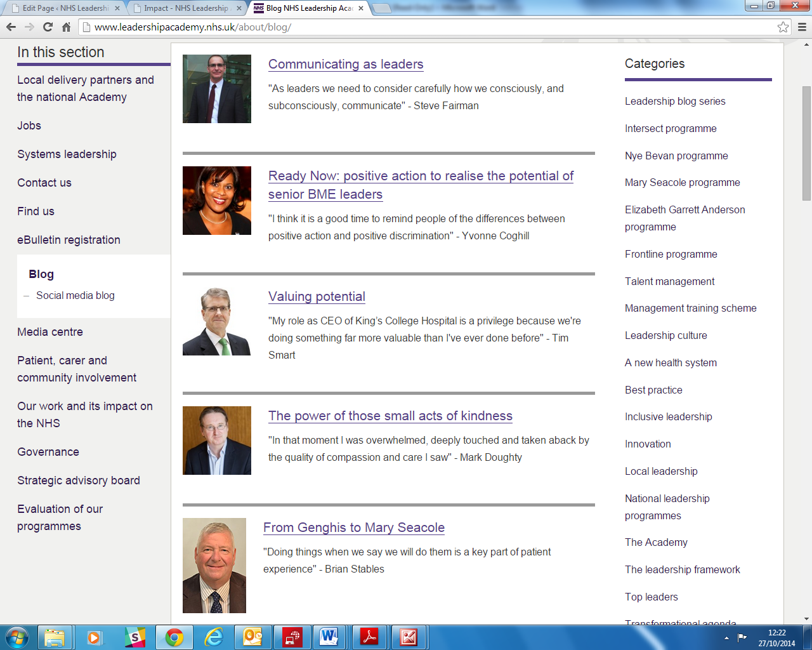This screenshot has width=812, height=650.
Task: Select the Innovation category
Action: pyautogui.click(x=648, y=444)
